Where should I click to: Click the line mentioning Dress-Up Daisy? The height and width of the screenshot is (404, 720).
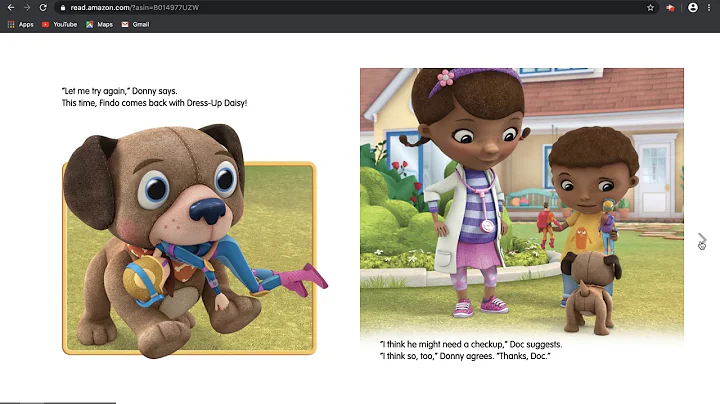coord(154,103)
